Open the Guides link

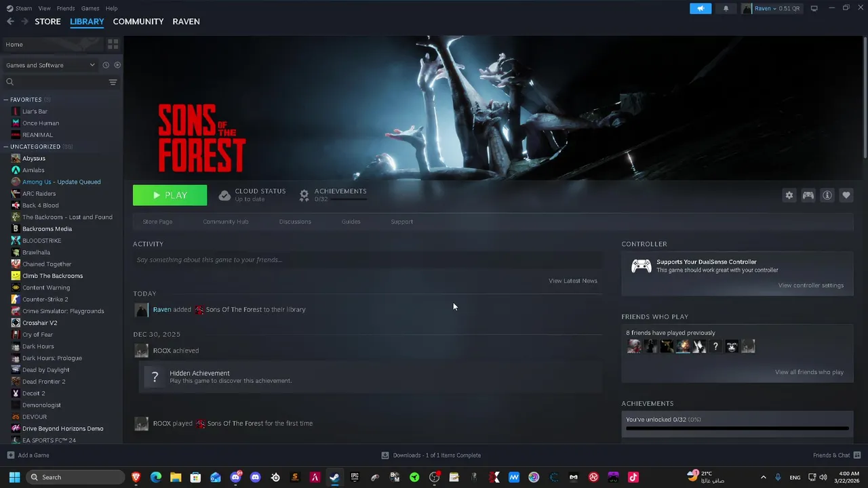point(351,222)
